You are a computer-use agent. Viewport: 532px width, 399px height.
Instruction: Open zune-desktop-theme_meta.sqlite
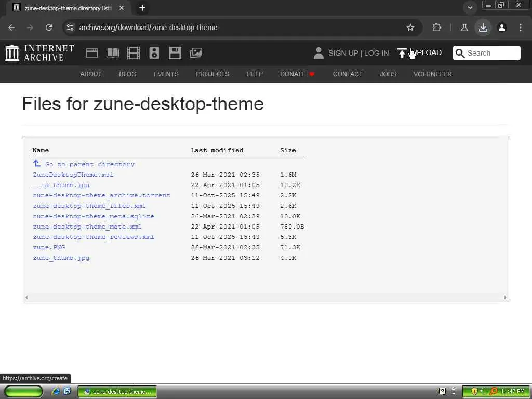click(x=94, y=216)
